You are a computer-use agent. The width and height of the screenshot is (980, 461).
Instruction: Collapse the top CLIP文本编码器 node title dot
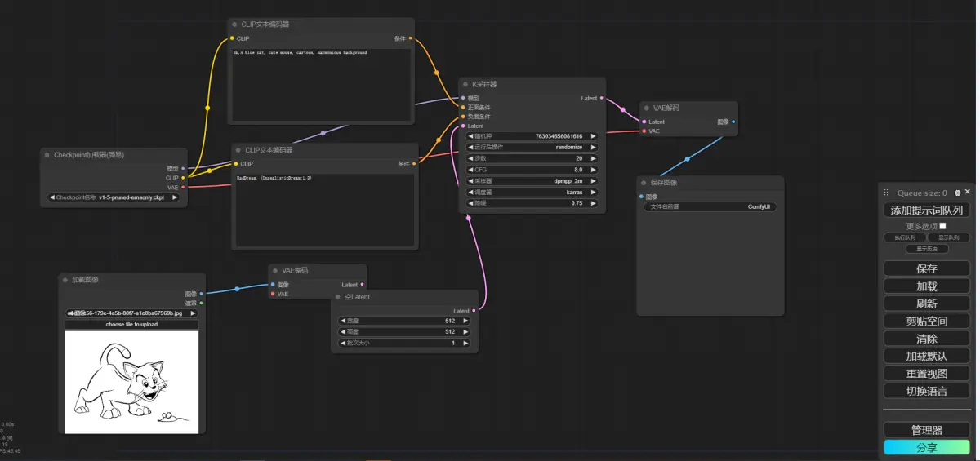234,24
